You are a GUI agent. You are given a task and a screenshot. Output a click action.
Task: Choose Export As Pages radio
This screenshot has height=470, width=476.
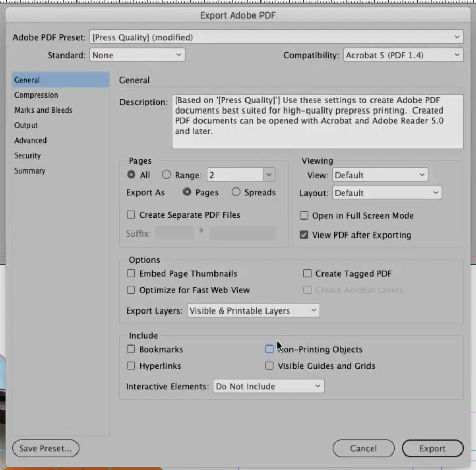coord(187,192)
